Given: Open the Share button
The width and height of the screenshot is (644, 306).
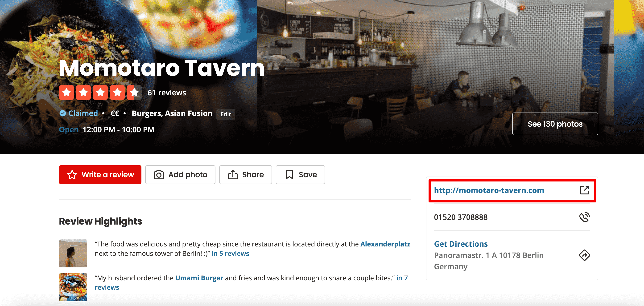Looking at the screenshot, I should [x=245, y=174].
